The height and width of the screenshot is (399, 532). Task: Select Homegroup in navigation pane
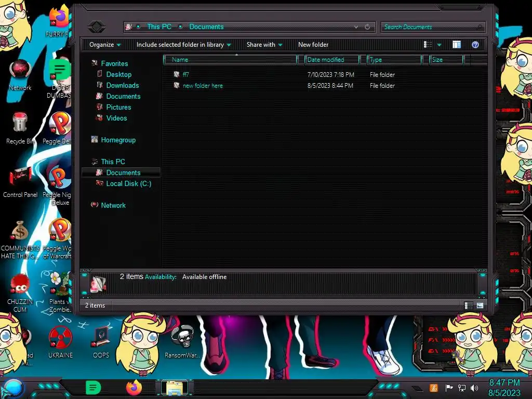118,140
